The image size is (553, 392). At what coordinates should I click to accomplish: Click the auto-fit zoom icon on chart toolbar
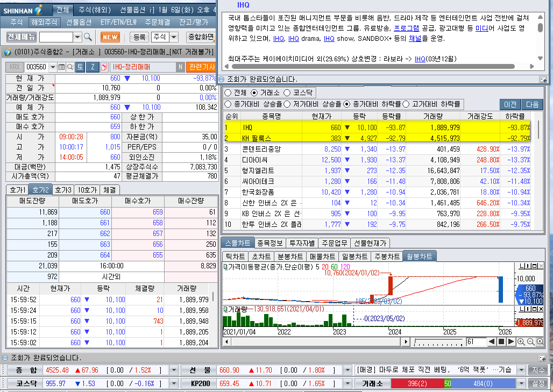click(x=540, y=341)
